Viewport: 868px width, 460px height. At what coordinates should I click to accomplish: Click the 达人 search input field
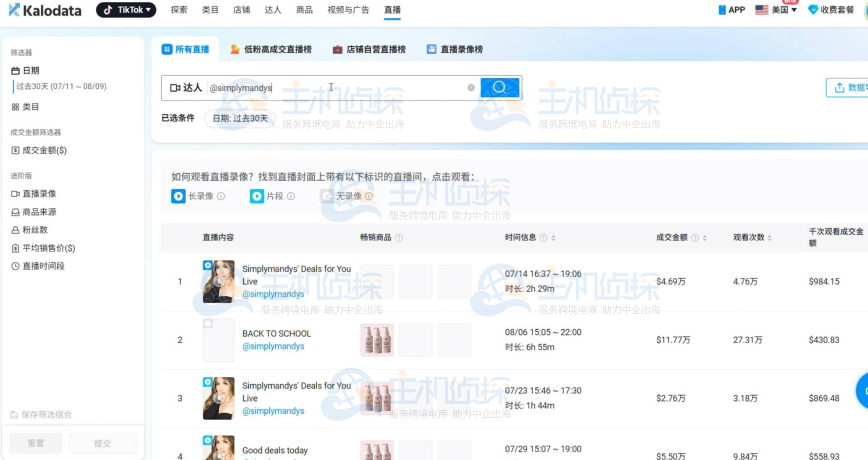(x=336, y=88)
